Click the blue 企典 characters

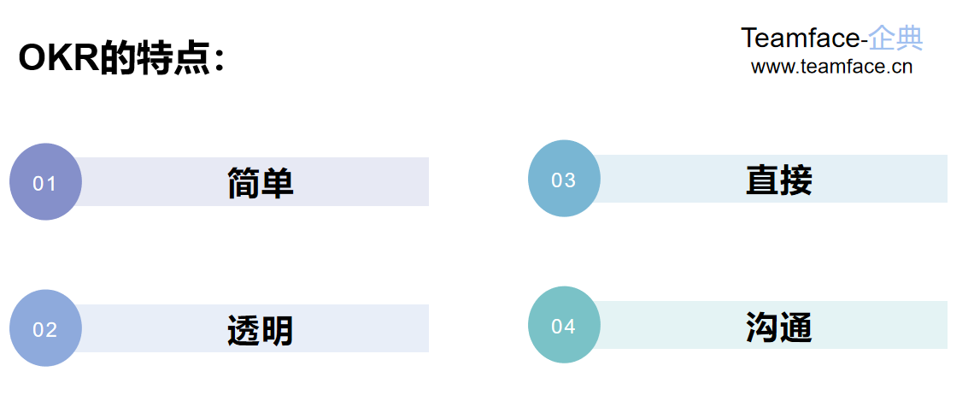tap(896, 38)
